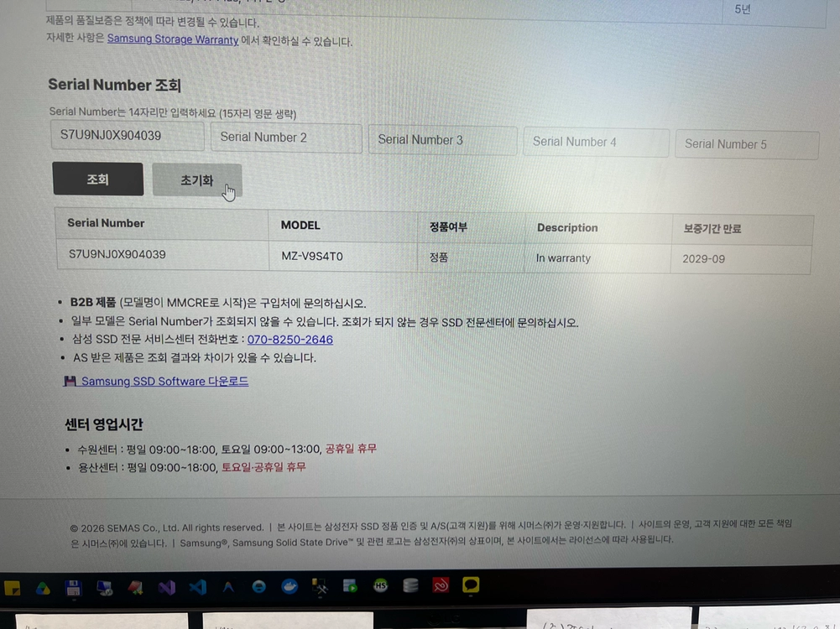Click the 14자리만 입력하세요 instruction text
The height and width of the screenshot is (629, 840).
tap(173, 113)
